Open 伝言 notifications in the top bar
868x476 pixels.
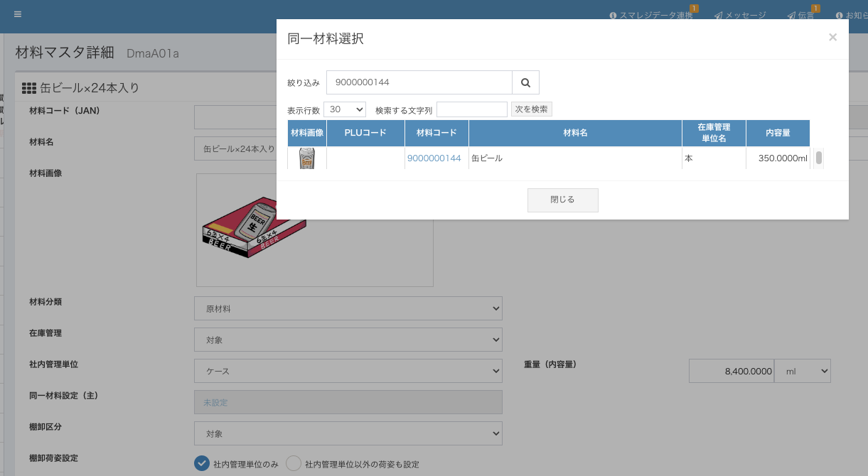click(x=801, y=16)
